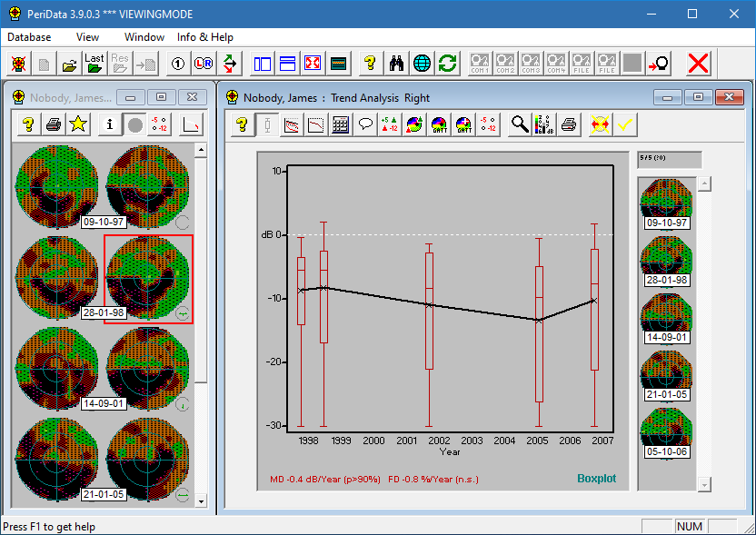
Task: Click the L/R eye selection icon
Action: coord(204,64)
